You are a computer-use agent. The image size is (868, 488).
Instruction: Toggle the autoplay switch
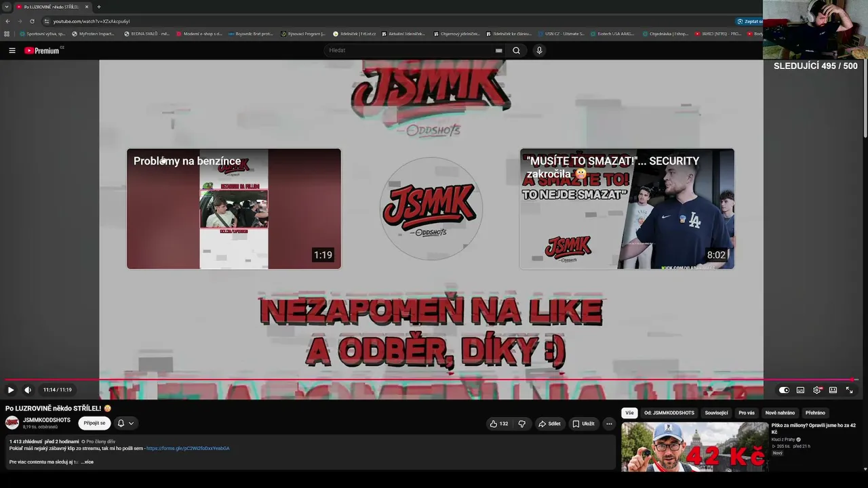click(784, 390)
